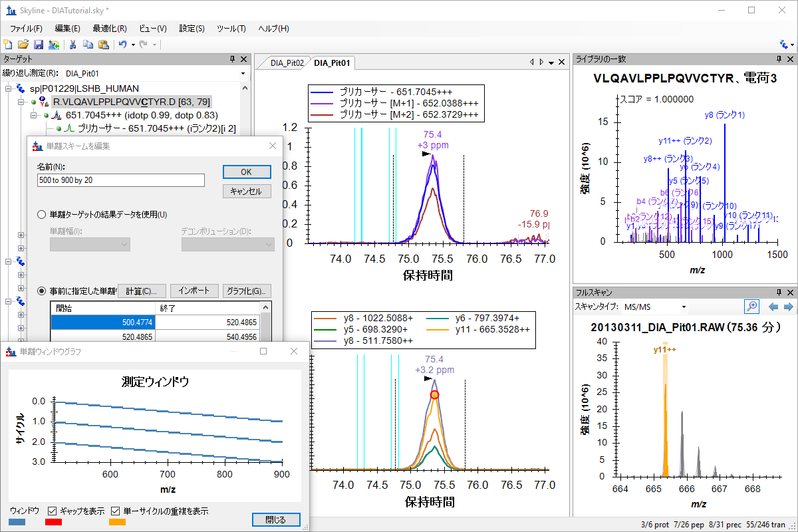Click the Open file folder icon
The width and height of the screenshot is (798, 532).
coord(23,45)
